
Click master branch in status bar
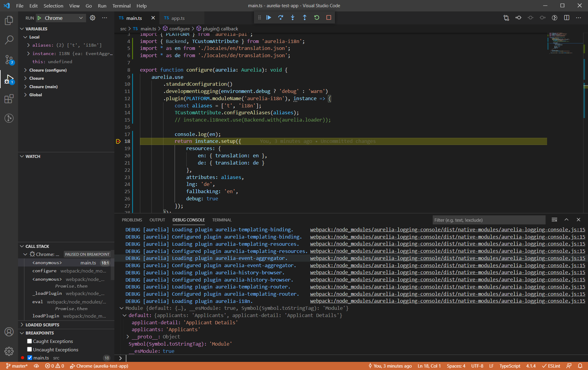17,366
